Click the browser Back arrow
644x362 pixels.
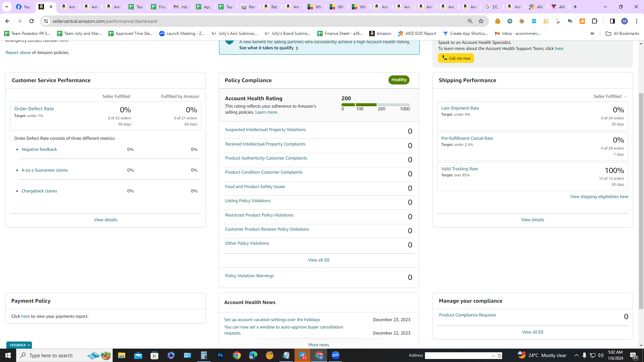pos(7,21)
